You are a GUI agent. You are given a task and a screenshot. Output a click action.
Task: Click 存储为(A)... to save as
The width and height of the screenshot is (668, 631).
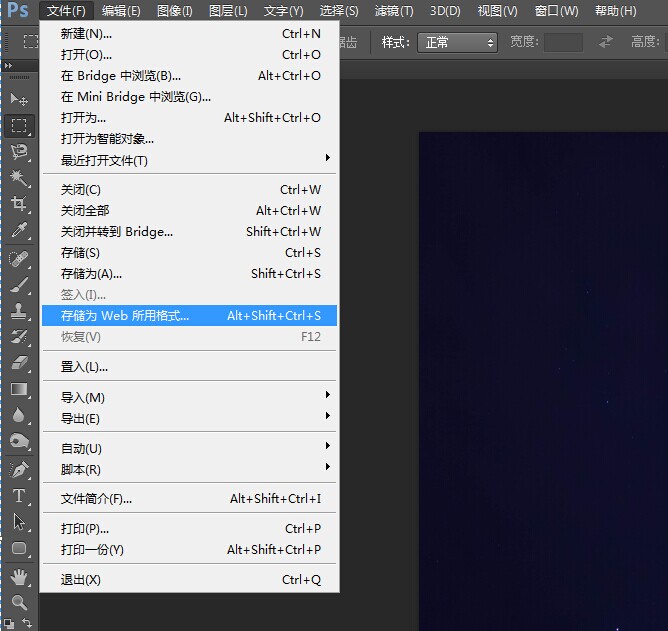(x=190, y=274)
